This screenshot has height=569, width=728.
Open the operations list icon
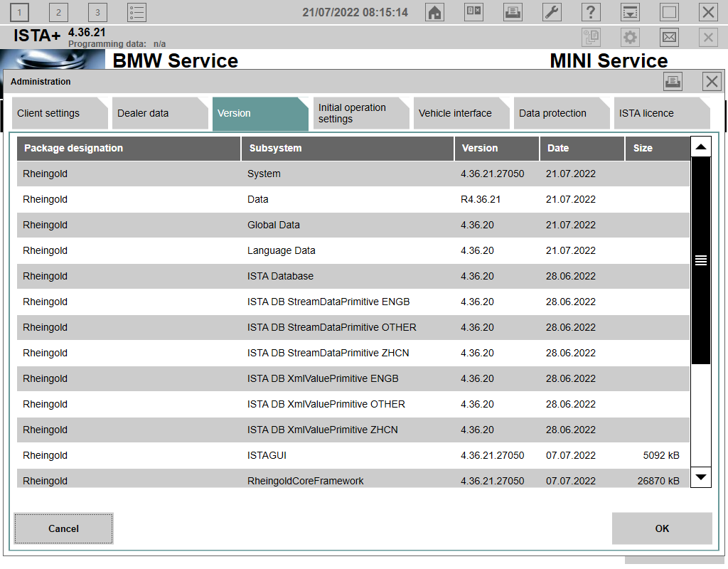(137, 13)
